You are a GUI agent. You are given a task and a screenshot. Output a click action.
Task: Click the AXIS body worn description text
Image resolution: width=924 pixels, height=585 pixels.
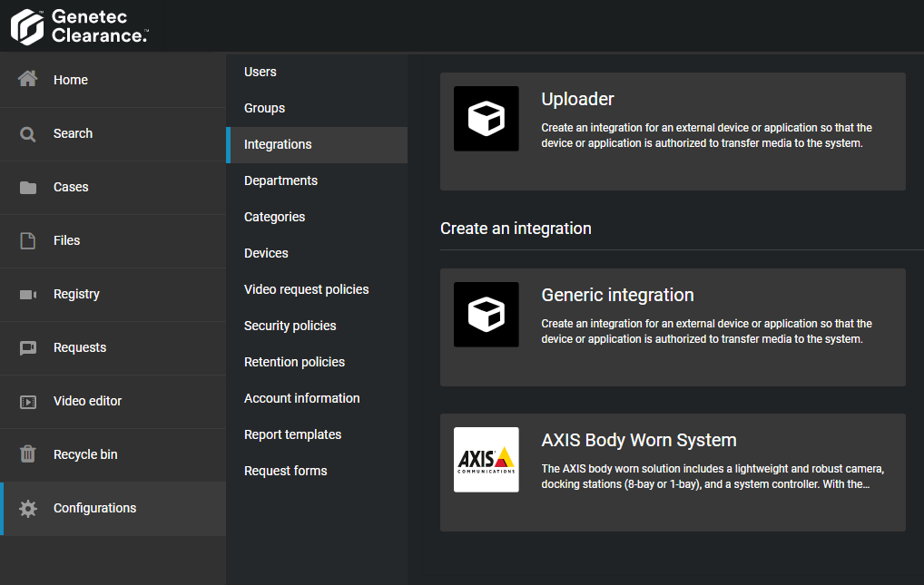(713, 476)
